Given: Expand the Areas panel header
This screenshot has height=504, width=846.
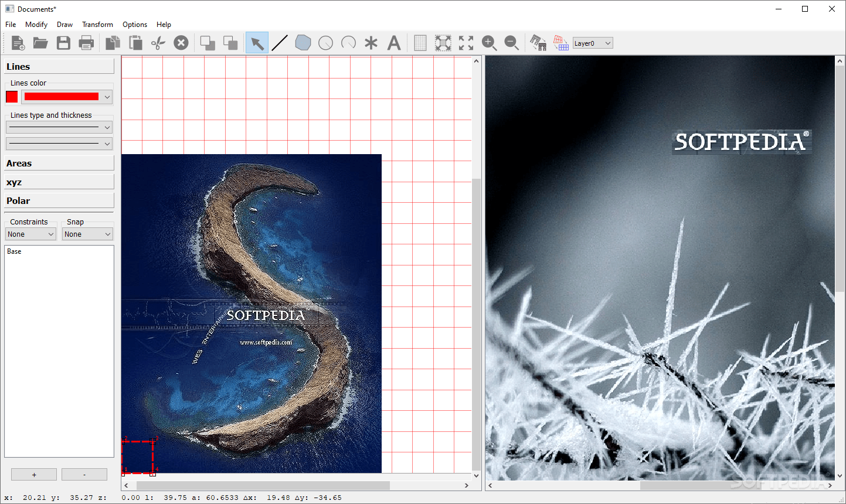Looking at the screenshot, I should point(59,163).
